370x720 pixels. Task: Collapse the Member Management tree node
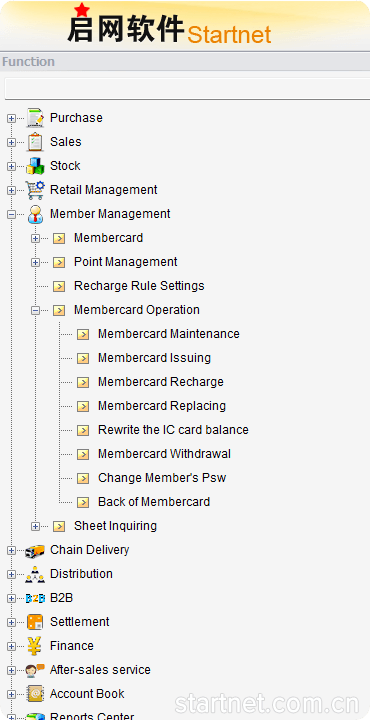pyautogui.click(x=11, y=214)
